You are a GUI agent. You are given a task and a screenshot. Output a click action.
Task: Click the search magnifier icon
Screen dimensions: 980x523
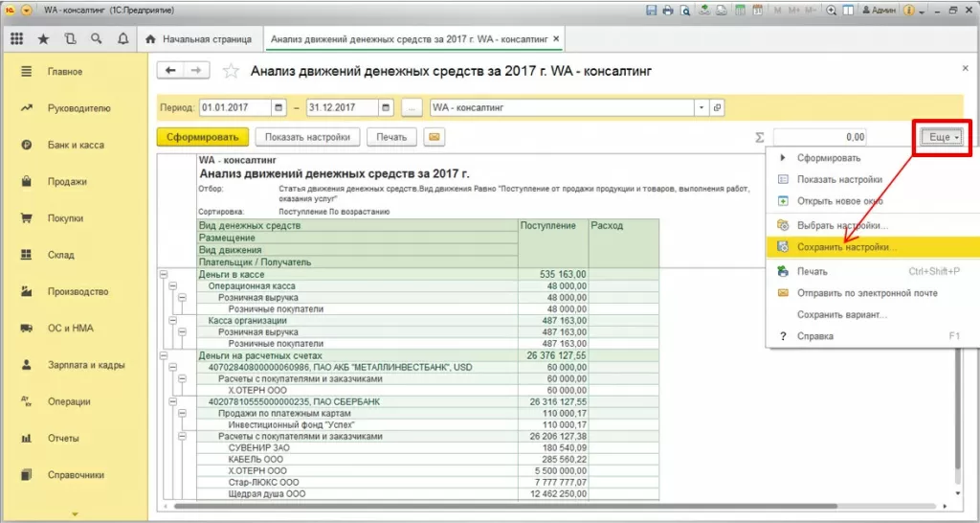coord(97,39)
